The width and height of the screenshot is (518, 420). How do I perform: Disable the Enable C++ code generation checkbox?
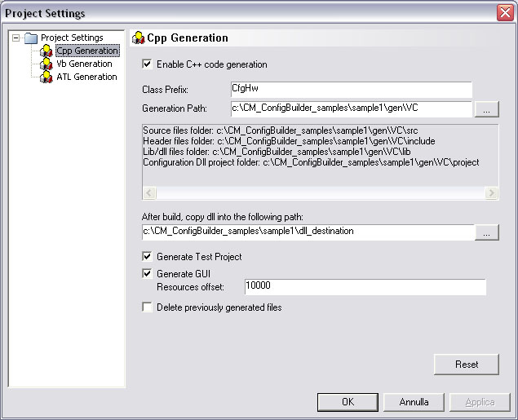[148, 64]
